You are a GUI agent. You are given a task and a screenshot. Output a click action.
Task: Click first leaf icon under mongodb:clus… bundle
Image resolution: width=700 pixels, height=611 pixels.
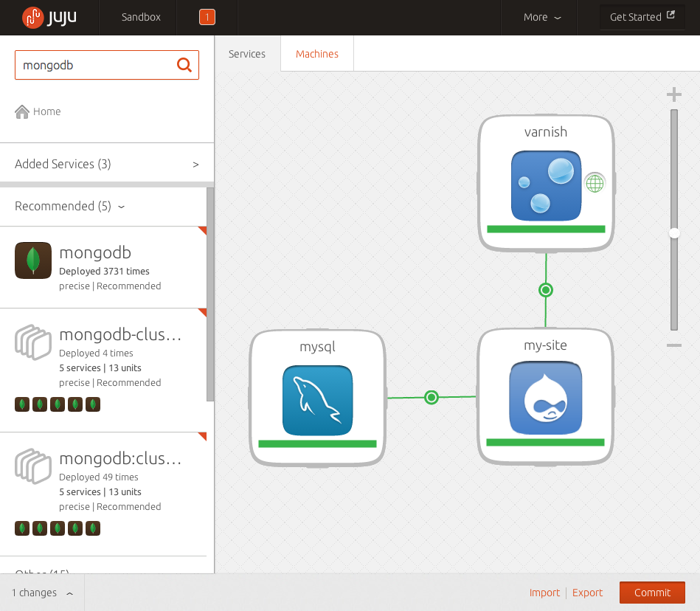coord(22,528)
